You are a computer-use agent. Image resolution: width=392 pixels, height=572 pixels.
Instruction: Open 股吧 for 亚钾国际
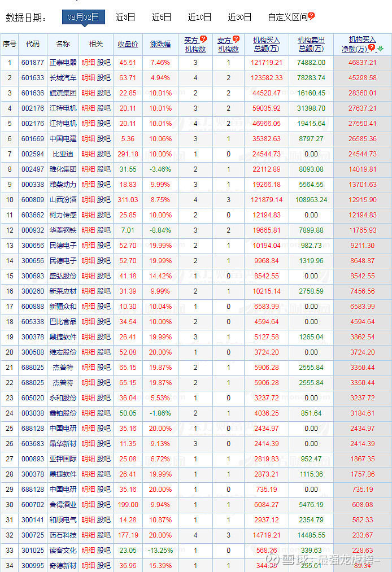pos(104,459)
